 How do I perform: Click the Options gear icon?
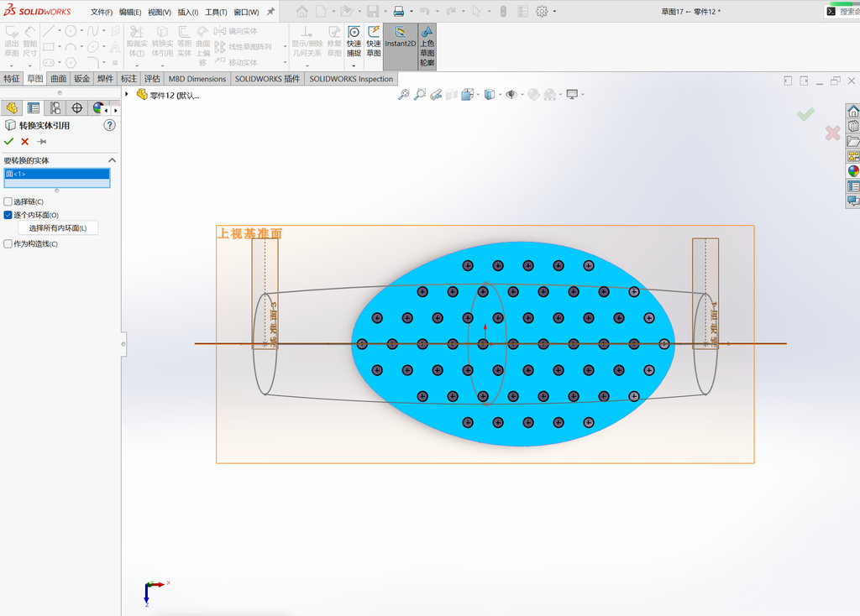[x=542, y=11]
